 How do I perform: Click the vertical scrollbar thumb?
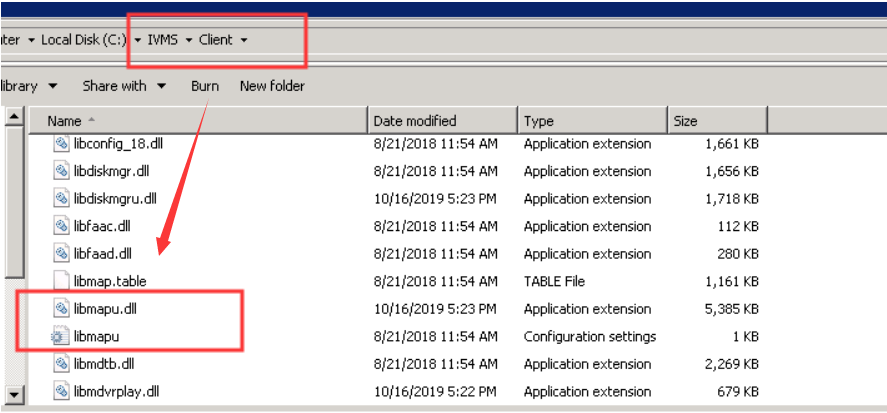(x=14, y=203)
